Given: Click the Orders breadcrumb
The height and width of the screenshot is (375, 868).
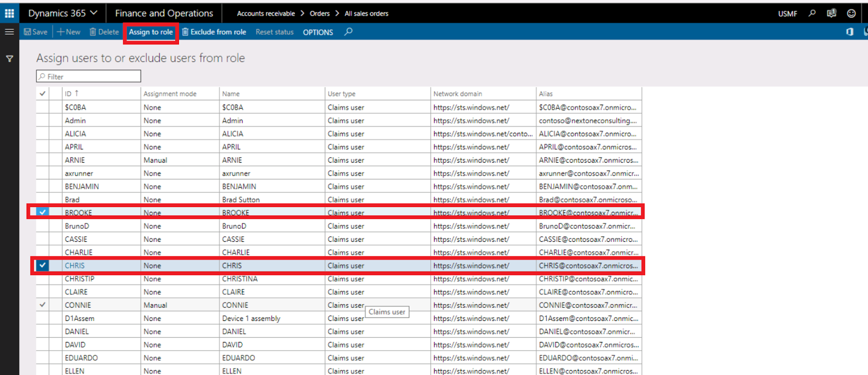Looking at the screenshot, I should [x=320, y=14].
